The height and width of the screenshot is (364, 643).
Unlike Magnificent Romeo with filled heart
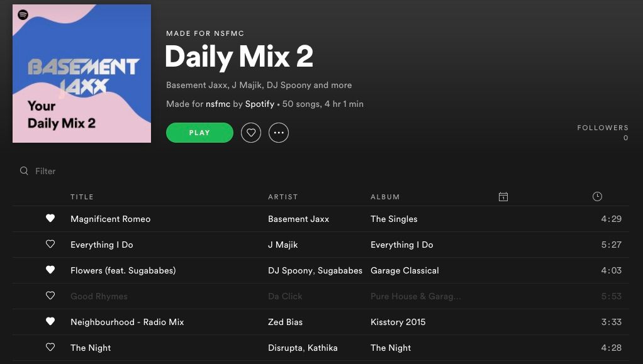pos(50,218)
